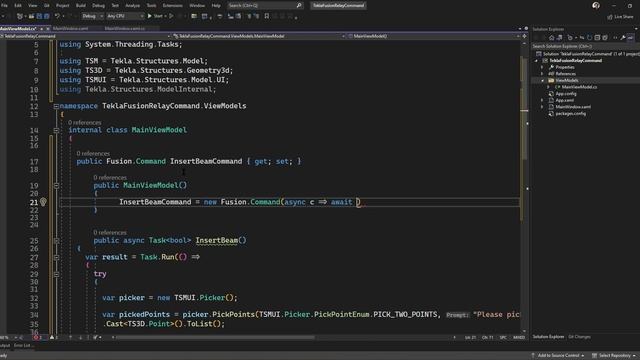Click Solution Explorer Refresh icon

(x=589, y=38)
